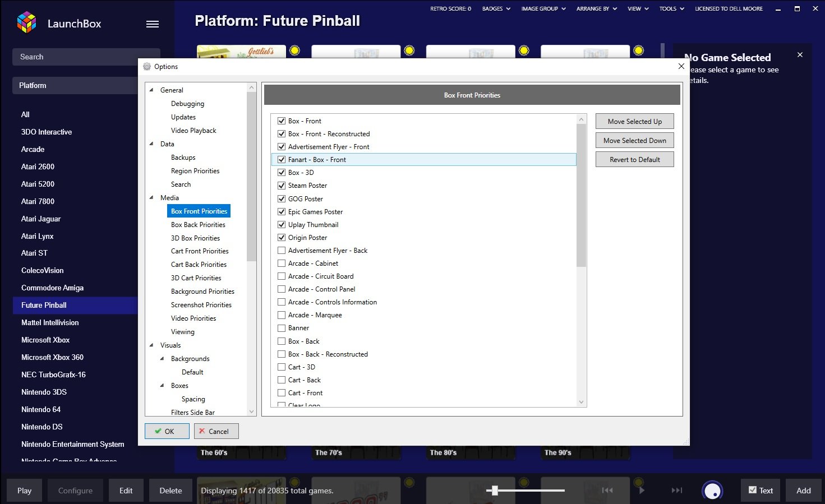
Task: Collapse the Visuals tree node
Action: pyautogui.click(x=151, y=345)
